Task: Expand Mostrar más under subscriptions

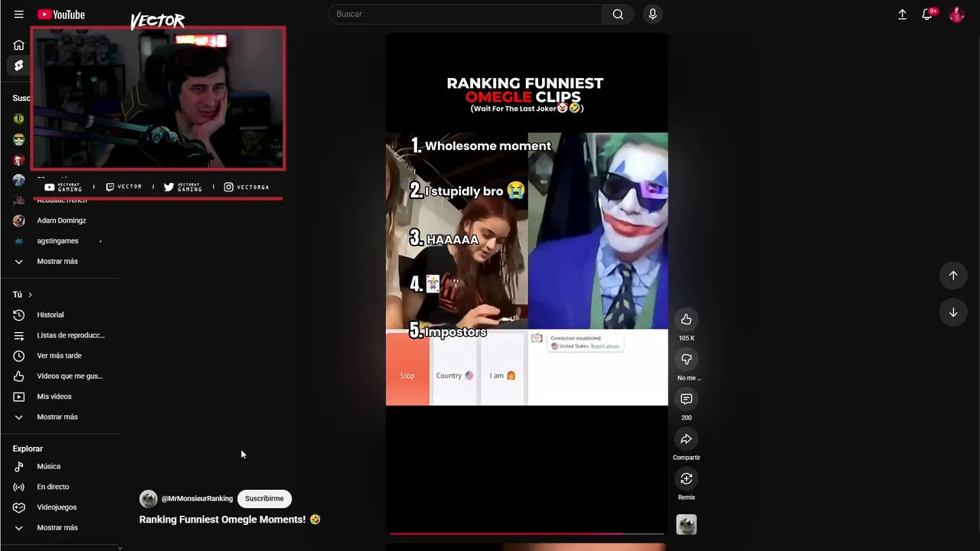Action: (59, 261)
